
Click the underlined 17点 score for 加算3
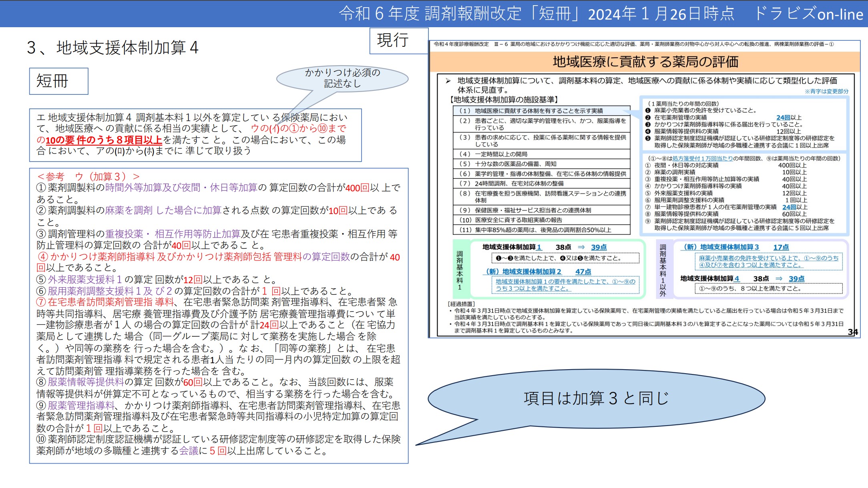click(x=781, y=247)
